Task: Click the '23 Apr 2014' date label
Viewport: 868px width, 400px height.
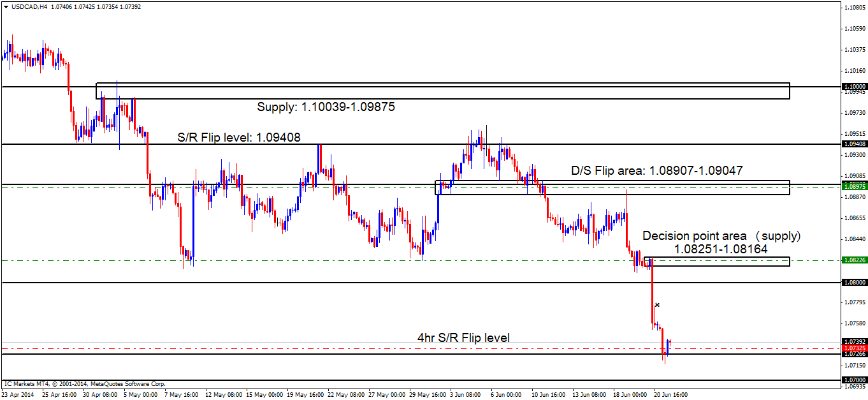Action: point(17,395)
